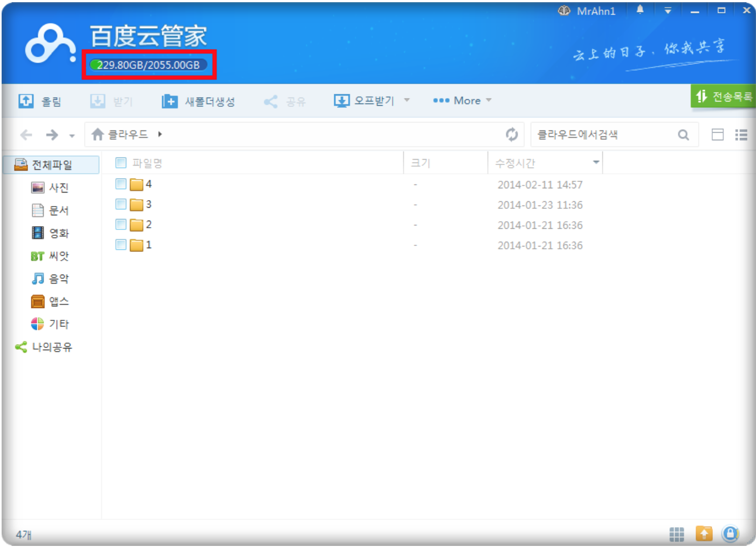Open navigation history dropdown arrow
Image resolution: width=756 pixels, height=547 pixels.
coord(72,136)
